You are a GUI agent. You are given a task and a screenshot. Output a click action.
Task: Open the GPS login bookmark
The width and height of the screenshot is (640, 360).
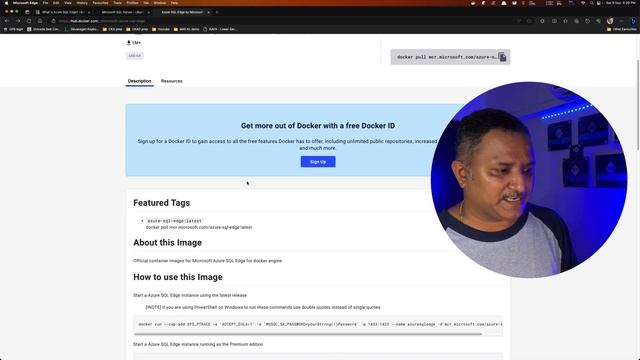[x=13, y=29]
